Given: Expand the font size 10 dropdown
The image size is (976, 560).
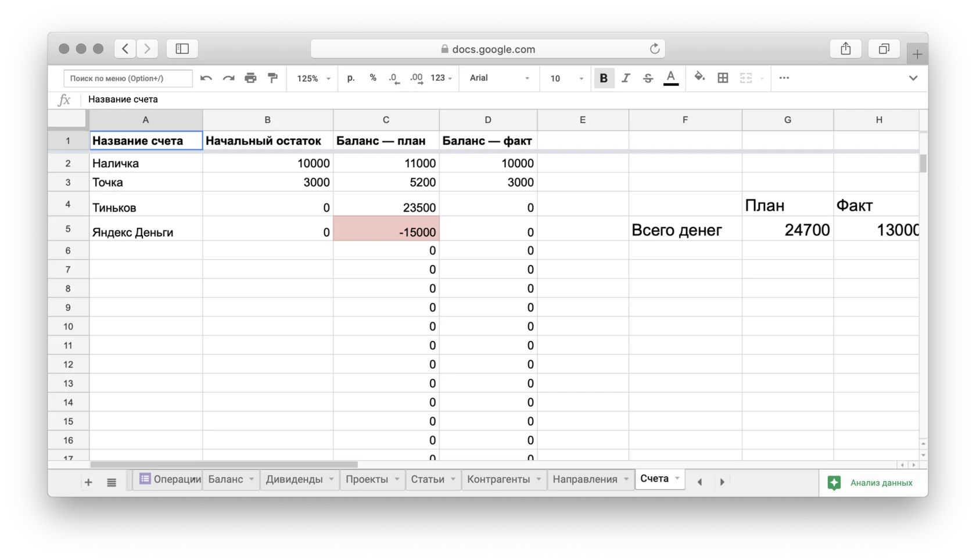Looking at the screenshot, I should coord(566,78).
